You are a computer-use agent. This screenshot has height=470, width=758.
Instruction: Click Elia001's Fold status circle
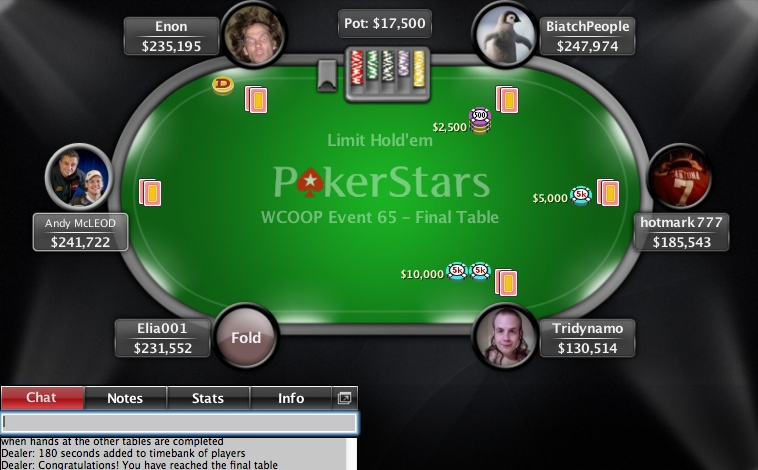tap(246, 337)
